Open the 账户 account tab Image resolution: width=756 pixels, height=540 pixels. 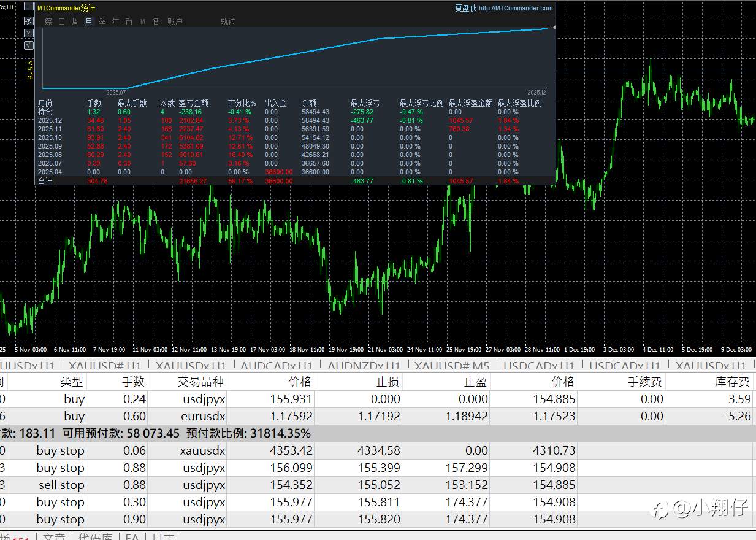coord(175,21)
